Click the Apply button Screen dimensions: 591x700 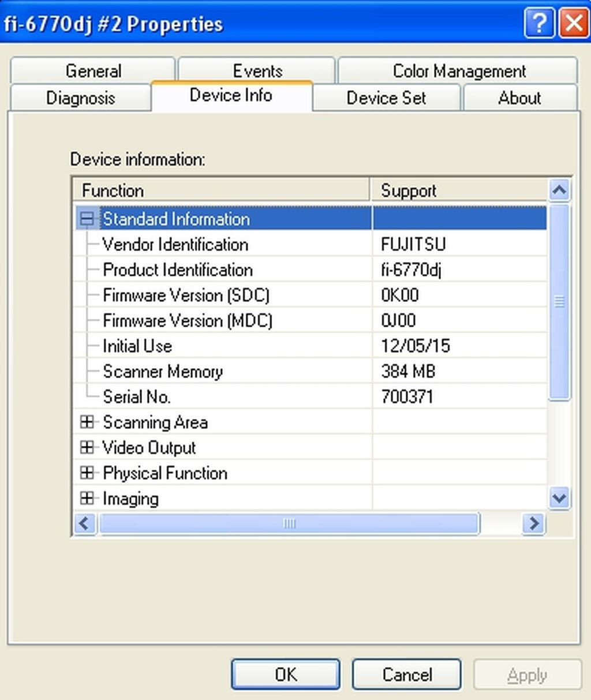(527, 674)
